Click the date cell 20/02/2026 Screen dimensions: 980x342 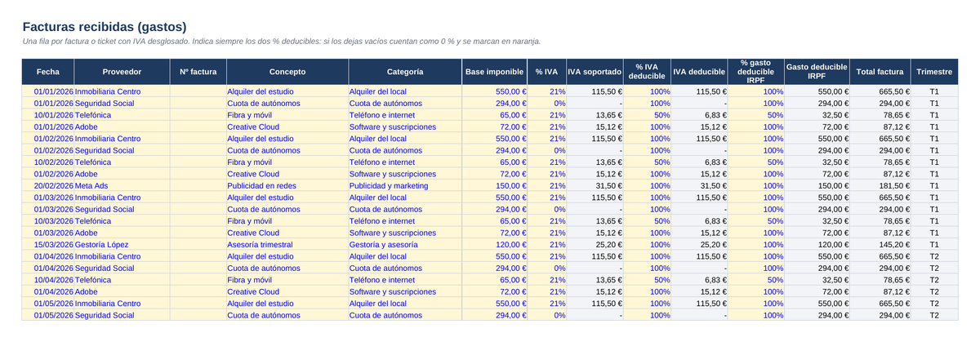pos(48,185)
